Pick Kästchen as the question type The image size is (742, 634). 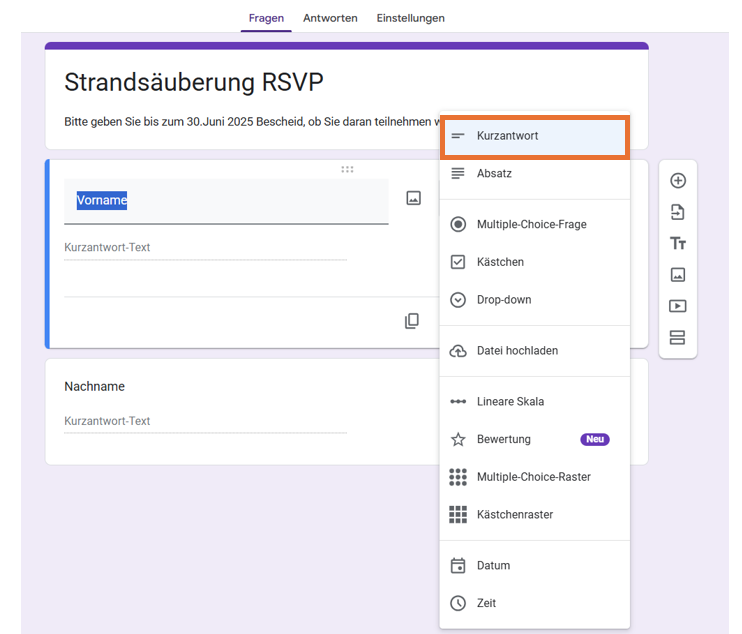500,262
